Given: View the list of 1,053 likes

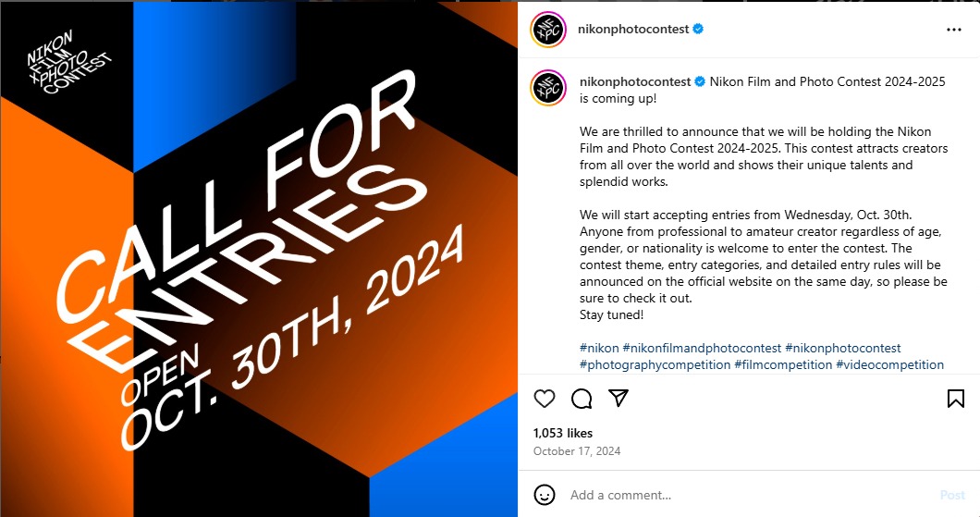Looking at the screenshot, I should [563, 433].
